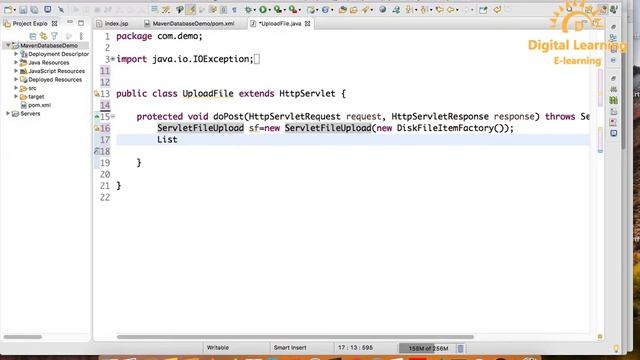
Task: Click the Save toolbar icon
Action: (23, 9)
